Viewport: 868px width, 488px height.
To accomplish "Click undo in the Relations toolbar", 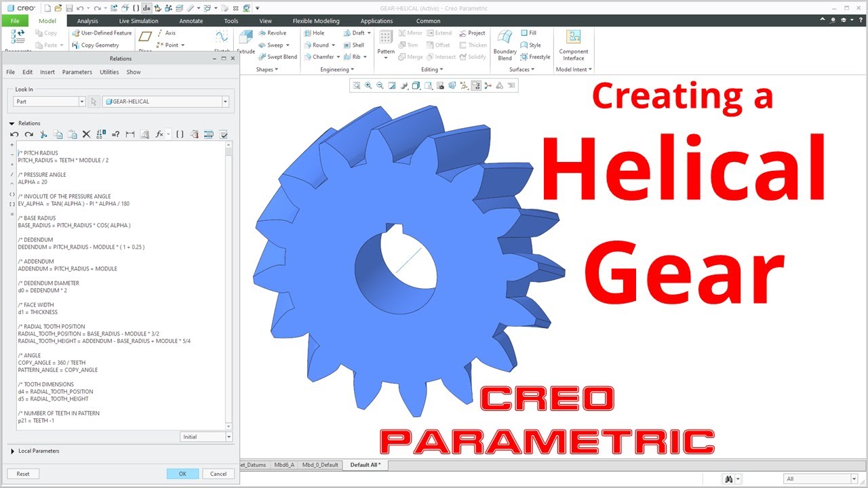I will pos(14,135).
